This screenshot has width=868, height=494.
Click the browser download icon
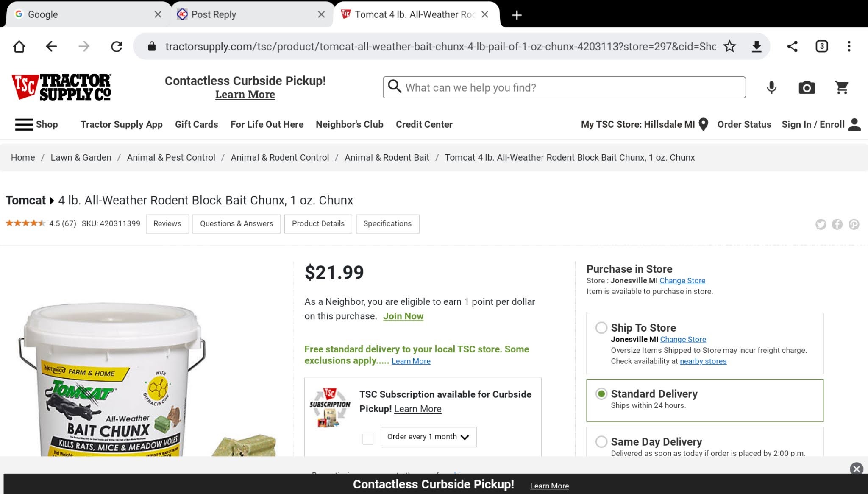point(757,46)
